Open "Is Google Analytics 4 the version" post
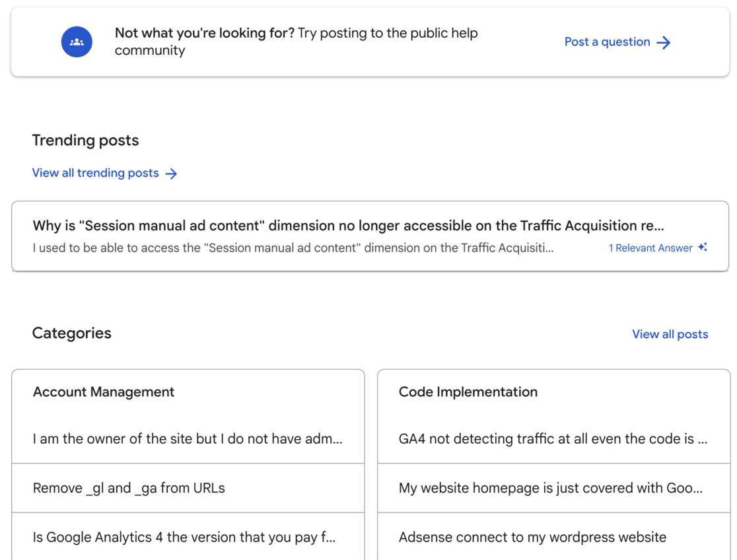Viewport: 737px width, 560px height. (x=184, y=538)
